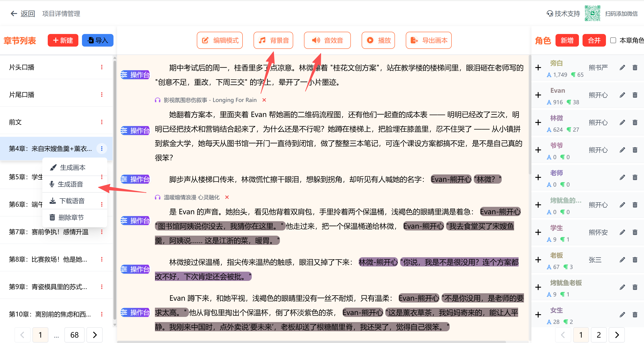Click the edit pencil for 老板 role
The width and height of the screenshot is (644, 343).
click(622, 260)
